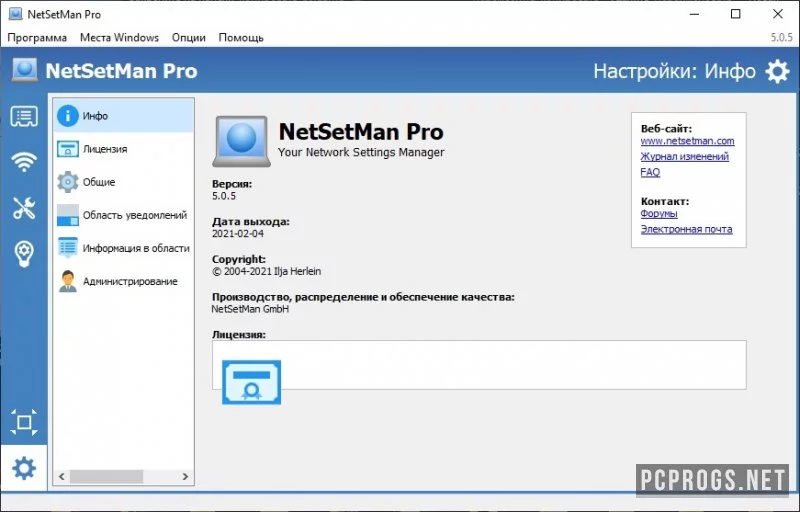Click the blue info icon beside Инфо
The width and height of the screenshot is (800, 512).
click(x=68, y=116)
